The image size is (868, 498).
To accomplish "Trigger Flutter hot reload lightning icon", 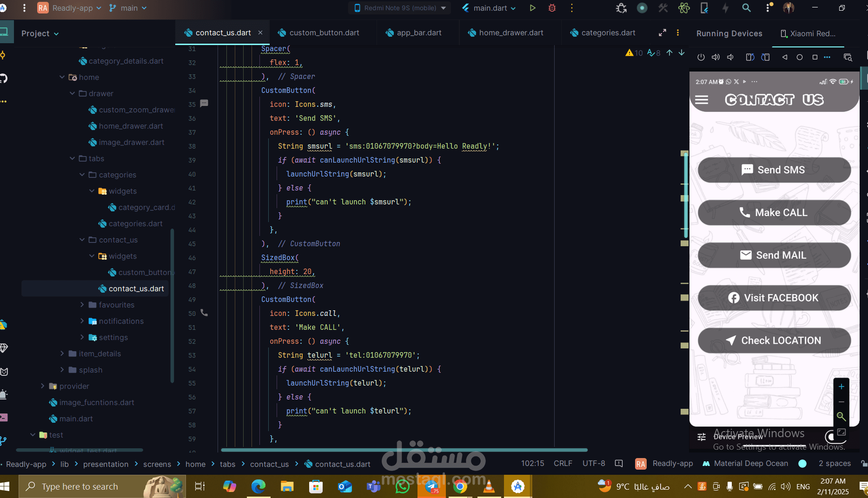I will [x=725, y=8].
